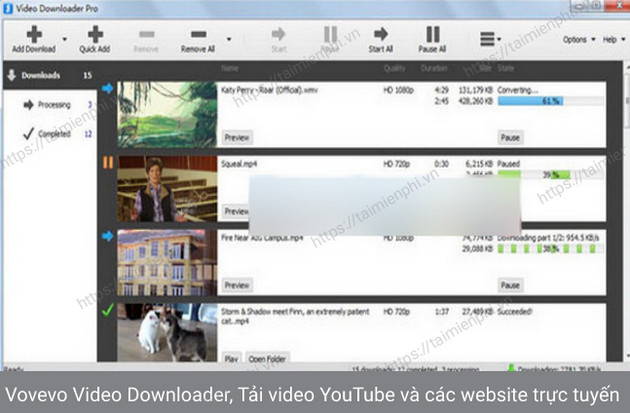Click Open Folder for Storm & Shadow video
630x413 pixels.
click(267, 358)
